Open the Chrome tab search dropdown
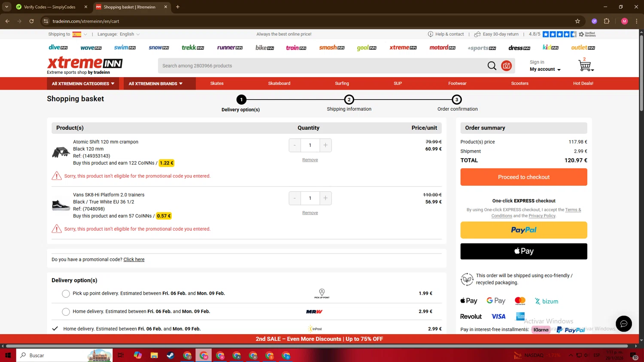The image size is (644, 362). [x=6, y=7]
